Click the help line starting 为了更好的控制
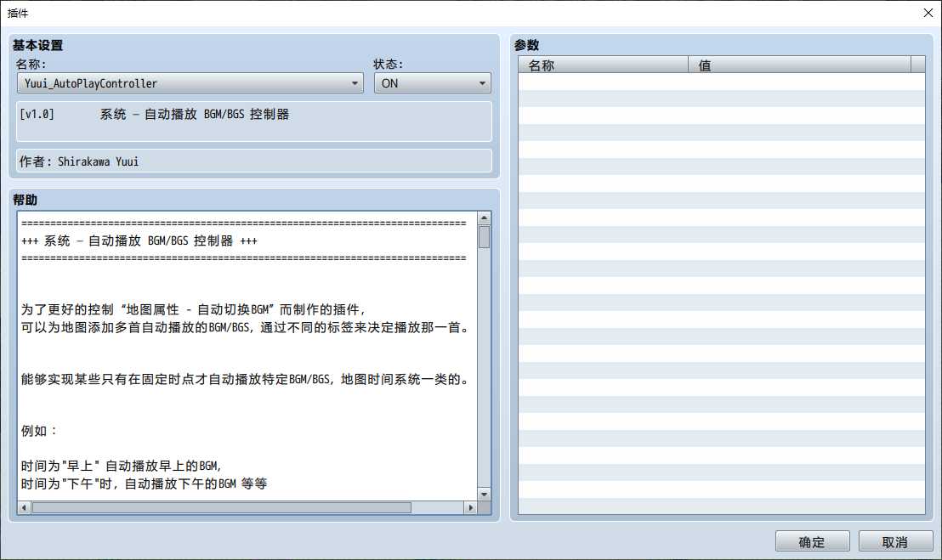 194,309
